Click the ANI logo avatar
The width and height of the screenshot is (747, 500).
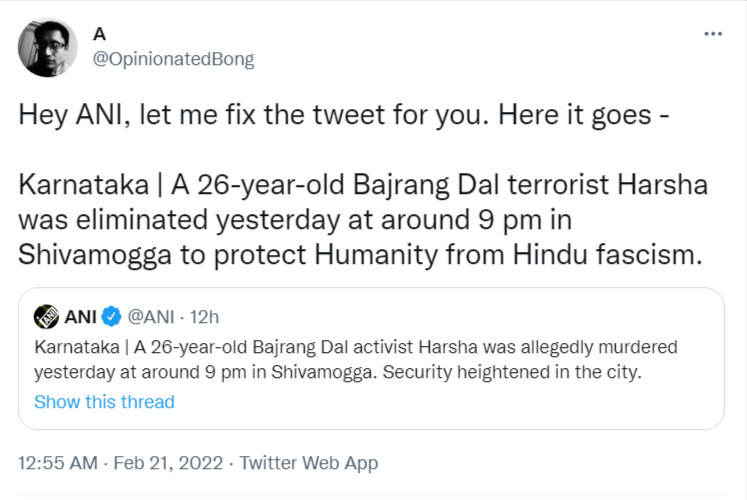46,317
